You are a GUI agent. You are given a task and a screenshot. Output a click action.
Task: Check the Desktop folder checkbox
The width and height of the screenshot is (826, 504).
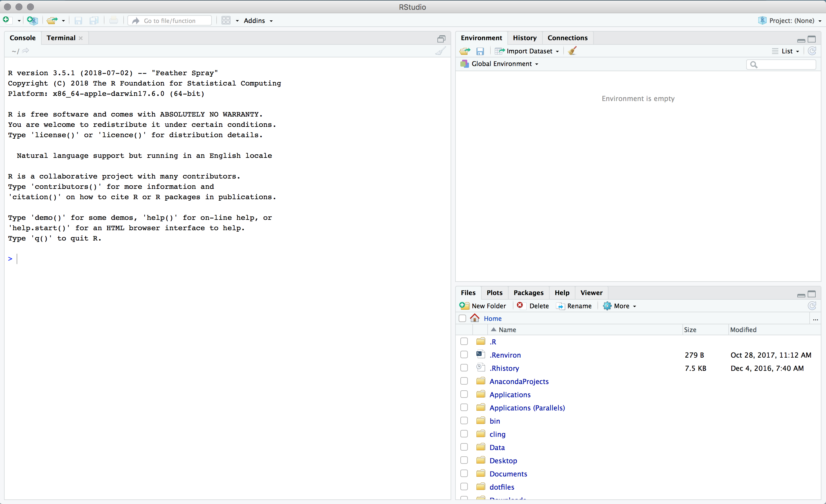point(464,460)
